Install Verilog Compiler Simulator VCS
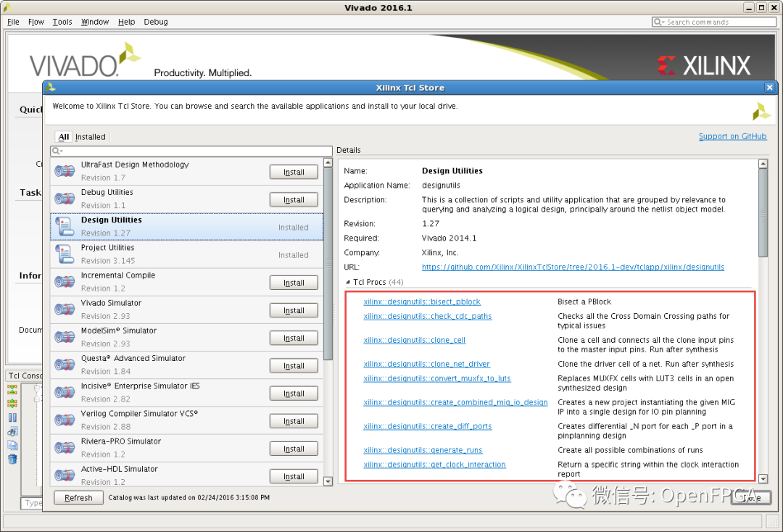783x532 pixels. [294, 421]
